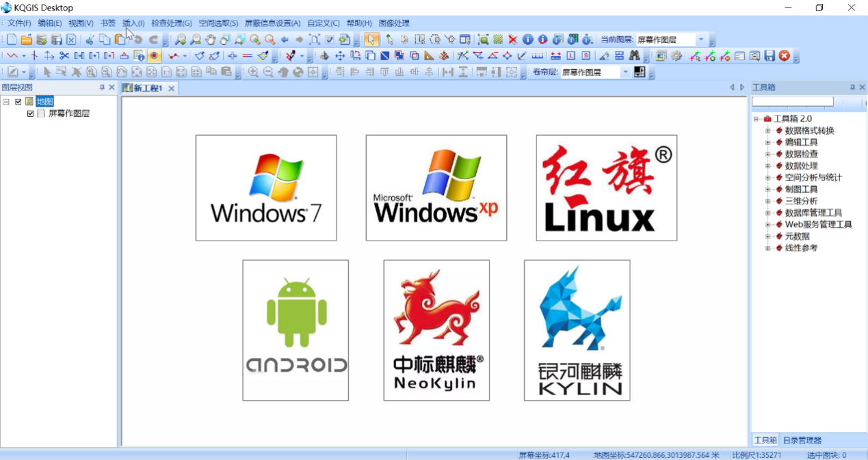The image size is (868, 460).
Task: Expand the 数据格式转换 toolbox node
Action: coord(767,131)
